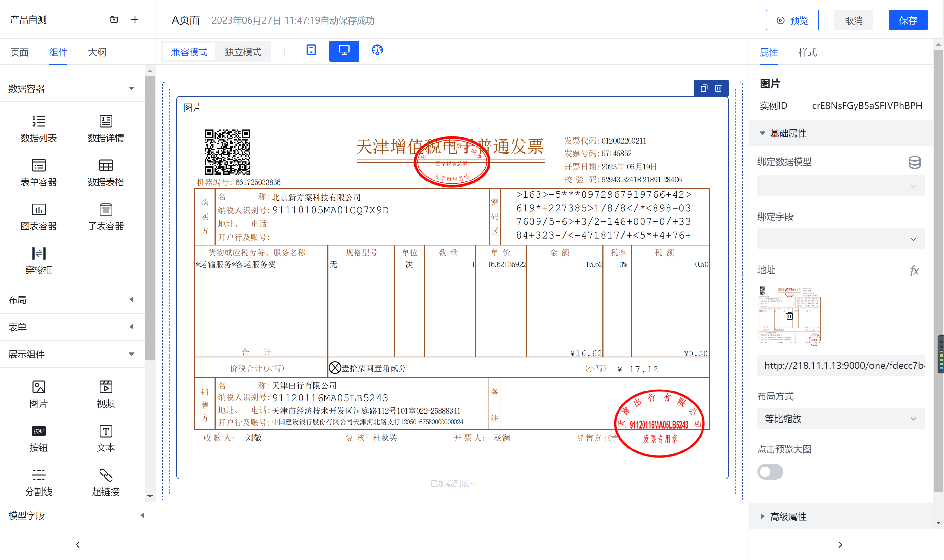944x560 pixels.
Task: Click the image address URL input field
Action: 841,365
